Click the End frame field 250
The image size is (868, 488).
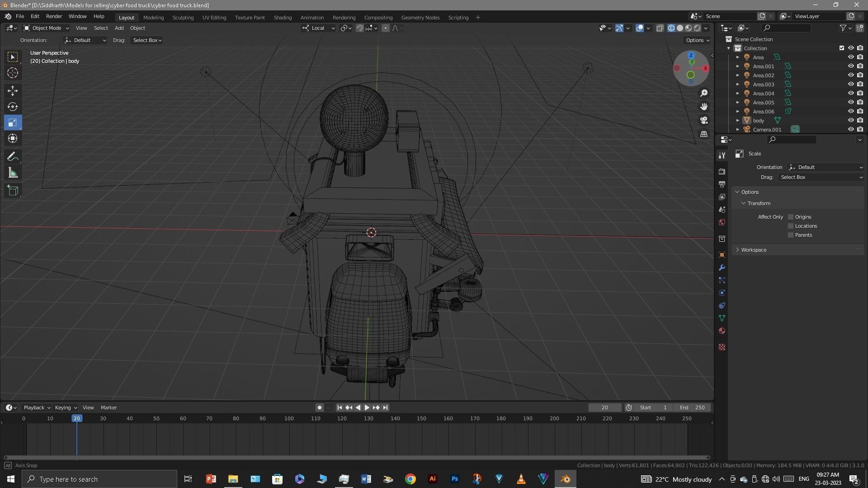point(692,408)
